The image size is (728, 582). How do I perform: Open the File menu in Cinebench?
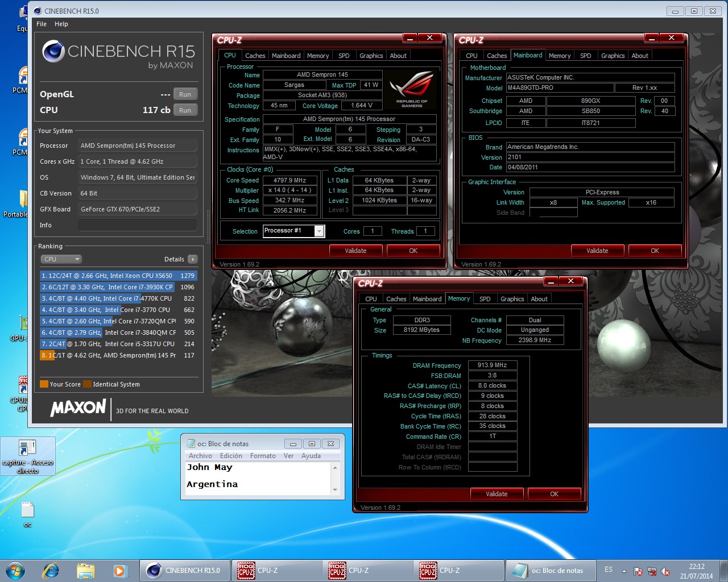click(x=42, y=24)
